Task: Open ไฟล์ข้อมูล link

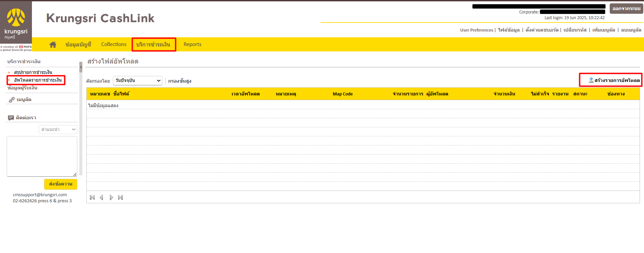Action: pyautogui.click(x=509, y=30)
